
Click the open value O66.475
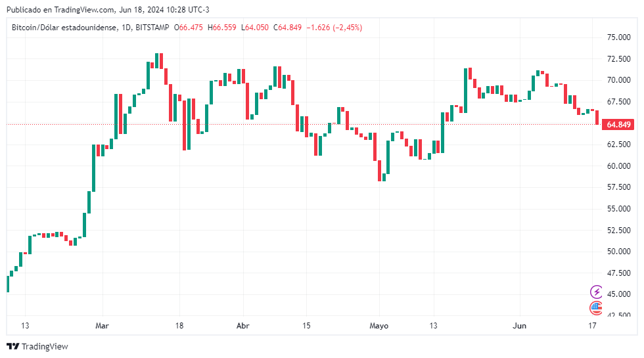tap(191, 28)
